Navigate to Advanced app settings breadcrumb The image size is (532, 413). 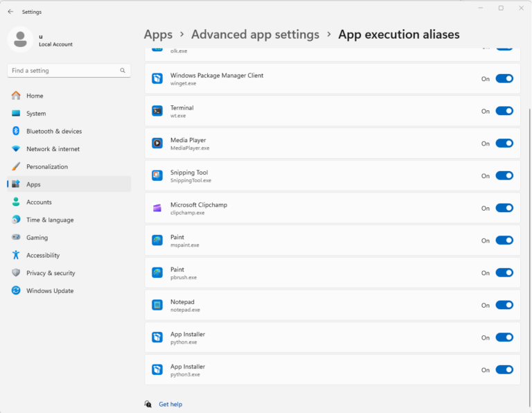point(255,35)
